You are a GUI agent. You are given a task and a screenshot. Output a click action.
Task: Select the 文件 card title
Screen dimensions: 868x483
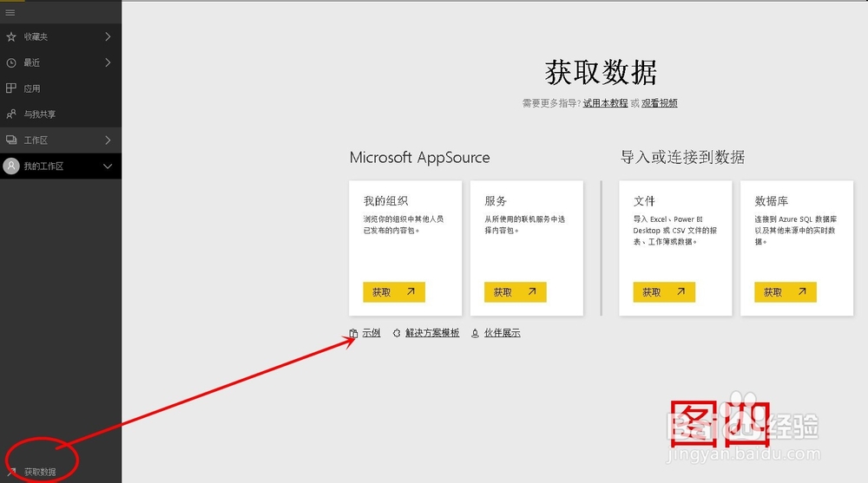pyautogui.click(x=644, y=201)
